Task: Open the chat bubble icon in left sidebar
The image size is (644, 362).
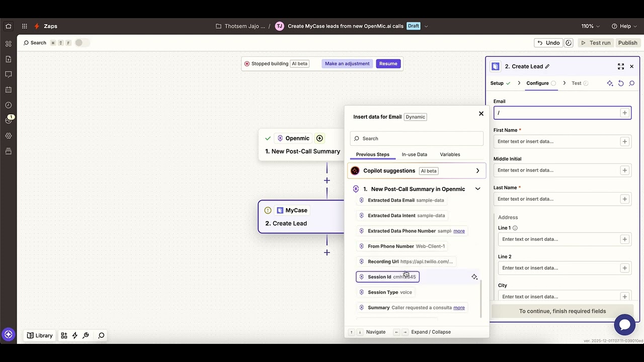Action: [9, 74]
